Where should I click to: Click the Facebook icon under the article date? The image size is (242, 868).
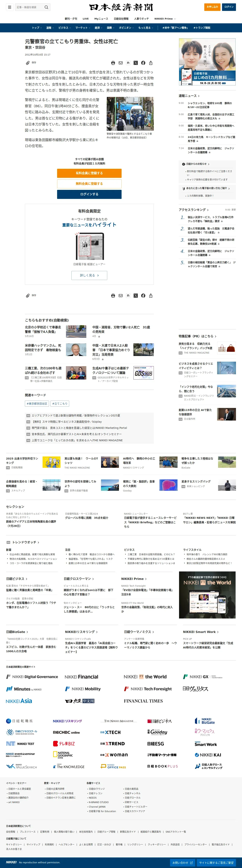[143, 63]
